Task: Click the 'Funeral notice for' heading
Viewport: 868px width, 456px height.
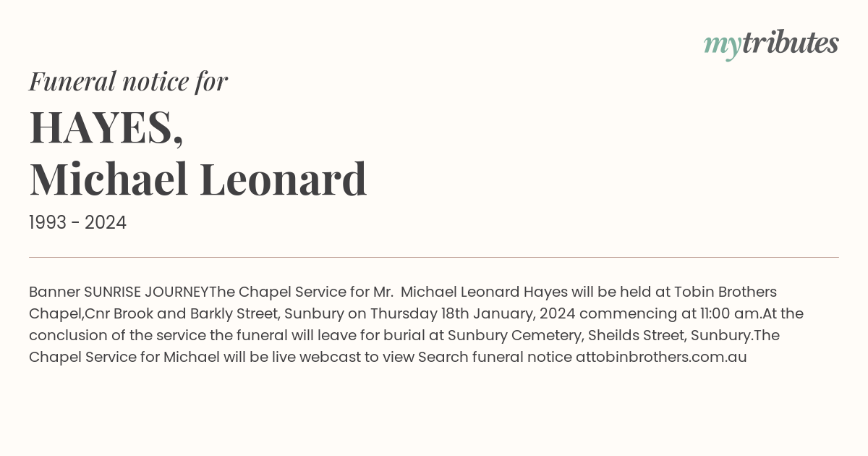Action: (x=128, y=81)
